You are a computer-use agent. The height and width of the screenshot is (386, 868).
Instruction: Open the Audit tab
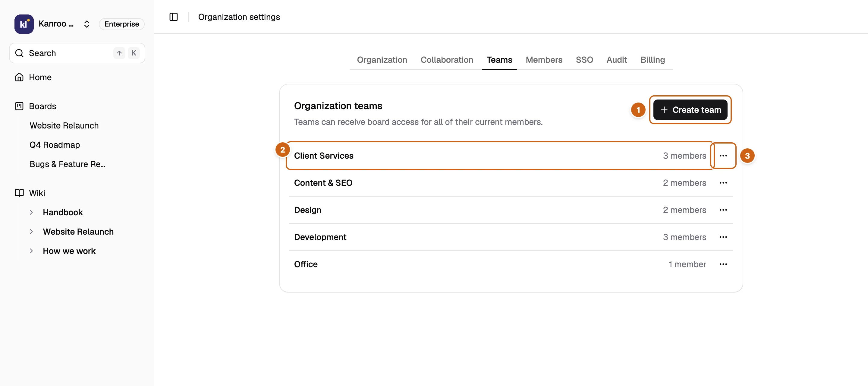click(617, 60)
